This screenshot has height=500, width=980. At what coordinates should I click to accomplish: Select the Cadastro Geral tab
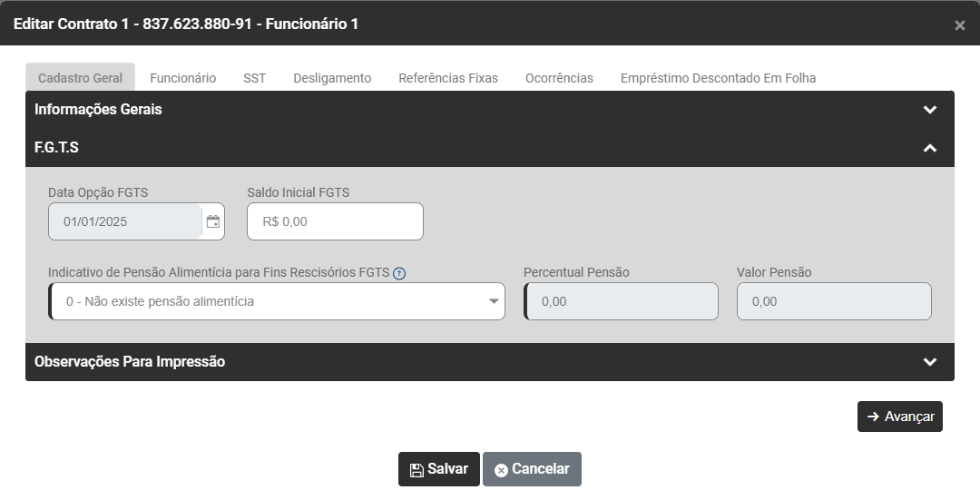pyautogui.click(x=80, y=78)
